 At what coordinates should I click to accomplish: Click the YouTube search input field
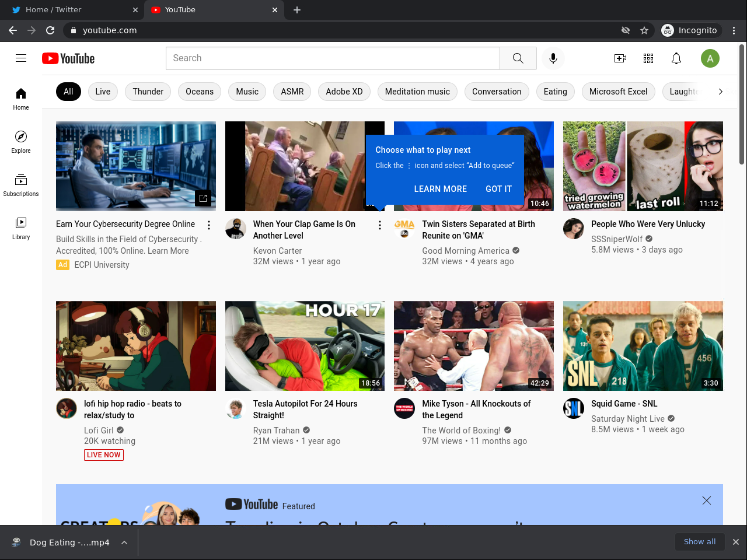click(333, 58)
